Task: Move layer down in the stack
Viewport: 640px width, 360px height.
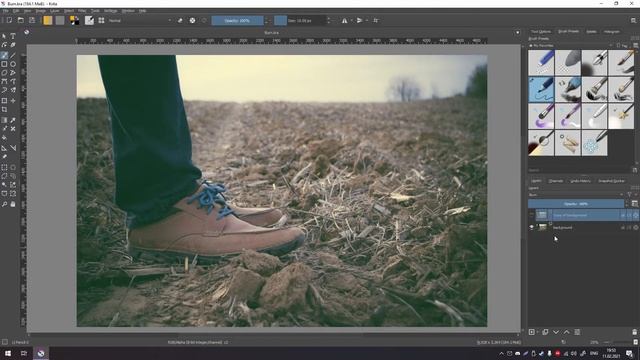Action: [x=556, y=332]
